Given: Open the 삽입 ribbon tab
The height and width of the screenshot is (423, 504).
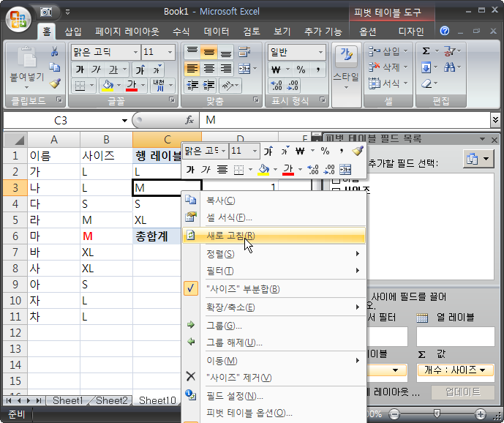Looking at the screenshot, I should pos(73,31).
